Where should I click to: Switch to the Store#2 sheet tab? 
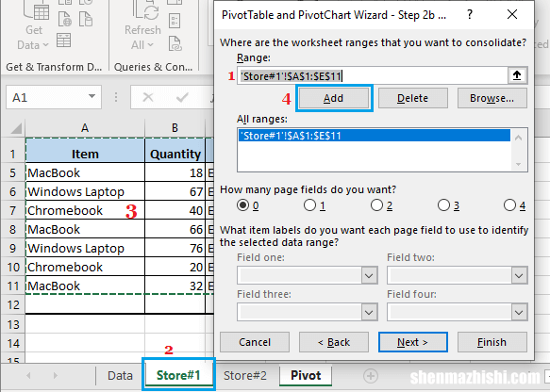coord(245,376)
